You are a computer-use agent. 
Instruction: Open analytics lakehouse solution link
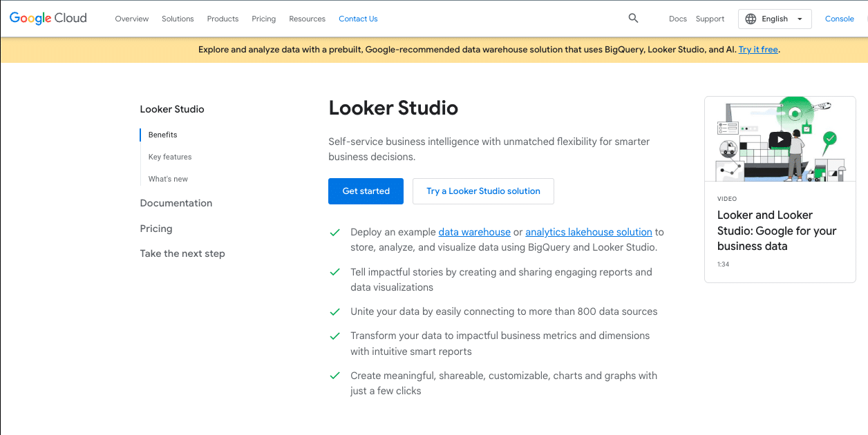pyautogui.click(x=589, y=232)
